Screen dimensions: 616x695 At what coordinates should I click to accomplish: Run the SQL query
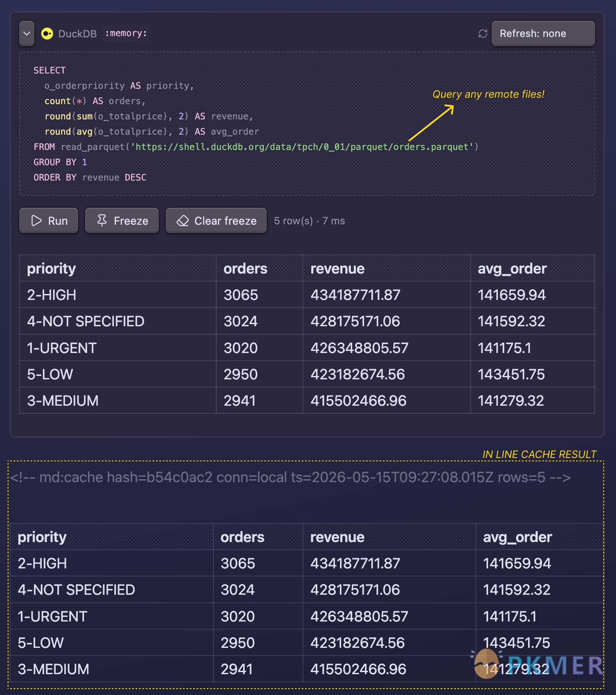point(49,220)
